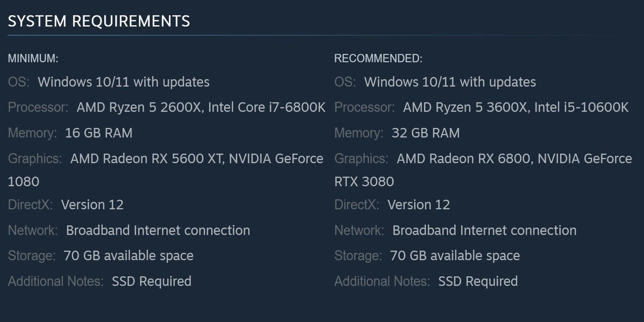Click the AMD Radeon RX 6800 text

pos(464,158)
